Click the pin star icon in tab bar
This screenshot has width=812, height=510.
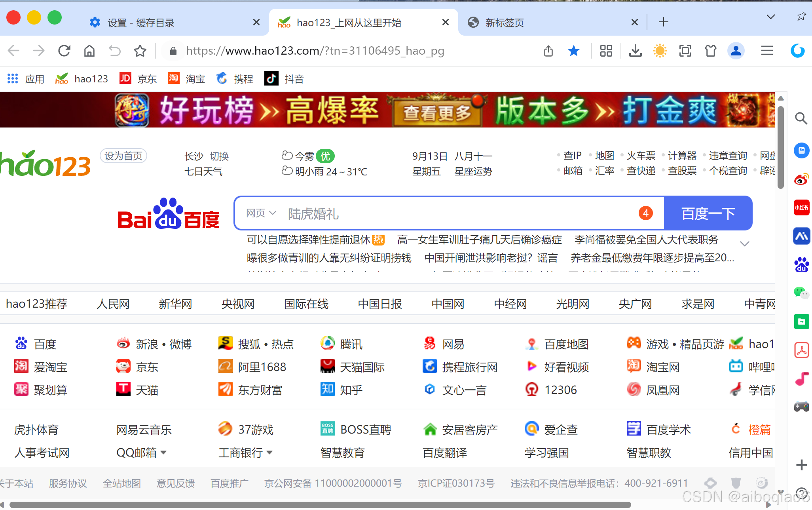click(801, 17)
